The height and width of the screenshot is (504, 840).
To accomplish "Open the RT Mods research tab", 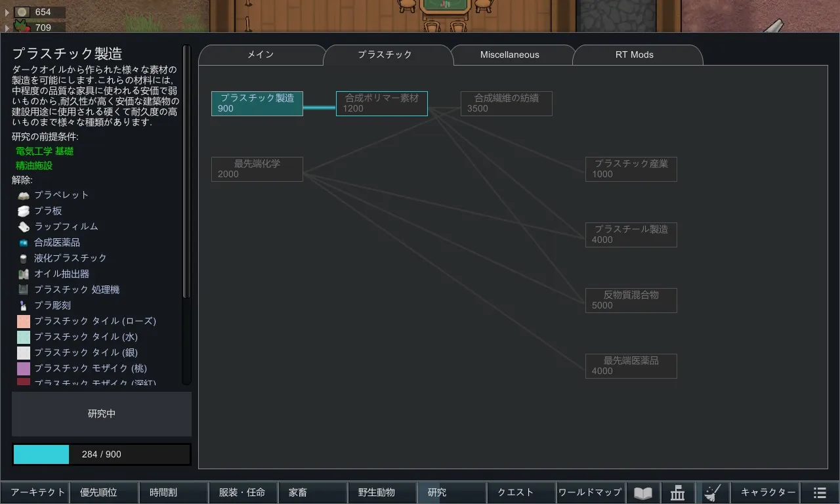I will [634, 55].
